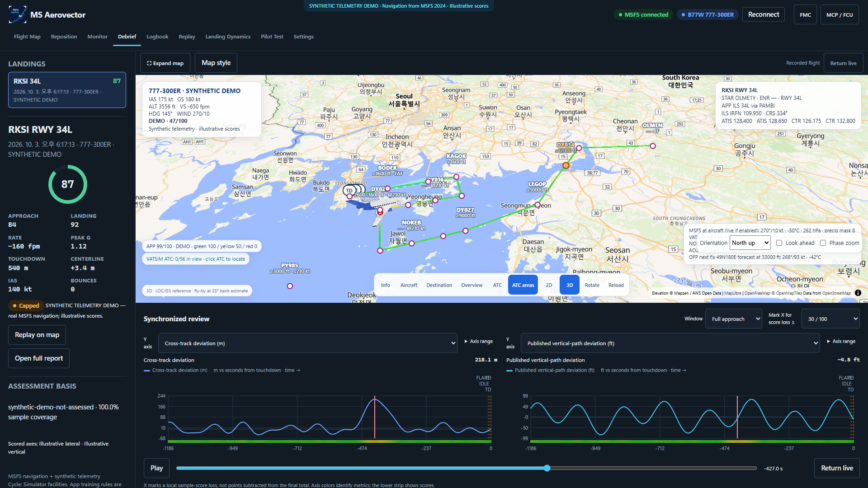Image resolution: width=868 pixels, height=488 pixels.
Task: Click the replay timeline slider handle
Action: 547,468
